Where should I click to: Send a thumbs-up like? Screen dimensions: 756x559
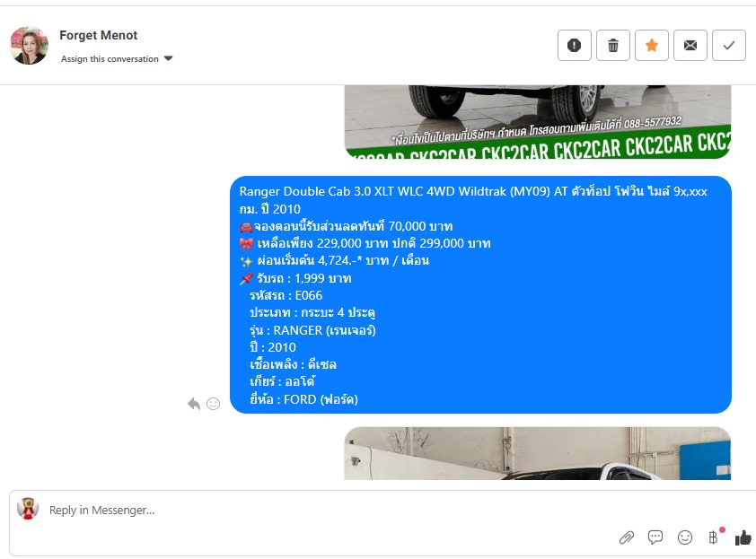pyautogui.click(x=743, y=537)
